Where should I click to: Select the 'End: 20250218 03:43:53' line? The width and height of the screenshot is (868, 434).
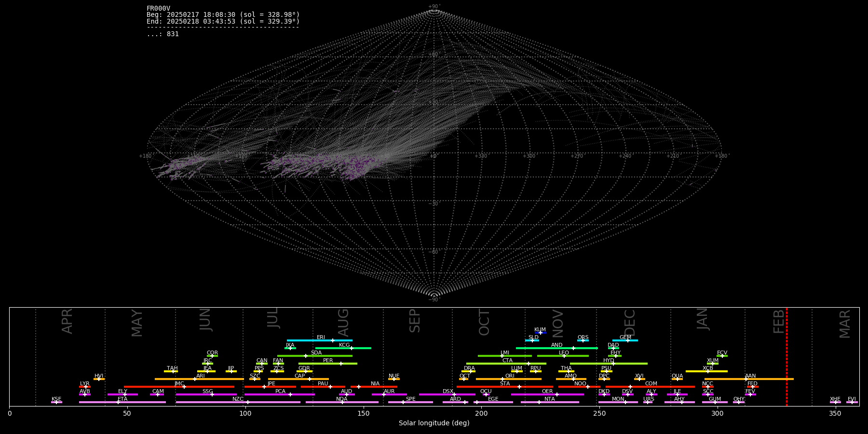pyautogui.click(x=223, y=21)
